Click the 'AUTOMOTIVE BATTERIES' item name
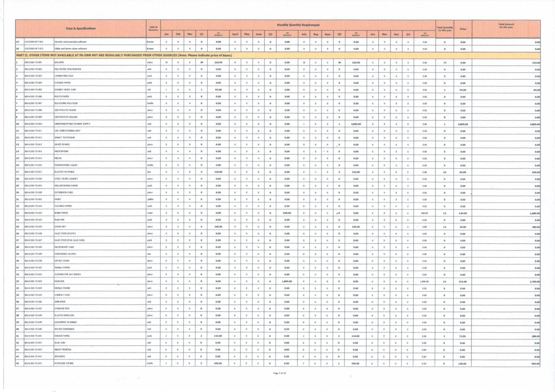The width and height of the screenshot is (555, 392). click(67, 275)
